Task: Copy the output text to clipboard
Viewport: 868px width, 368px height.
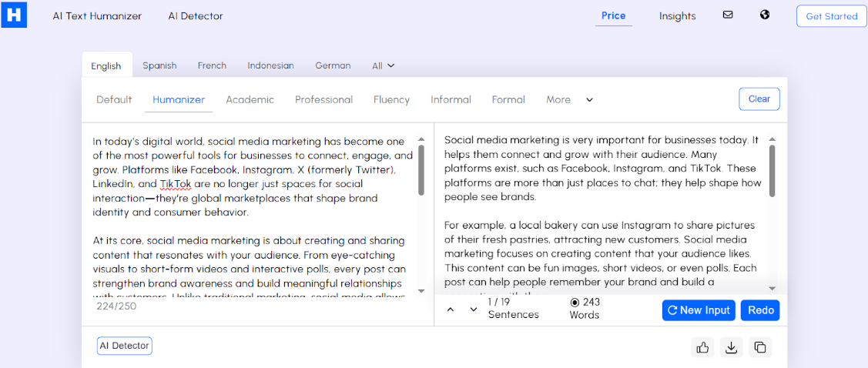Action: click(x=760, y=347)
